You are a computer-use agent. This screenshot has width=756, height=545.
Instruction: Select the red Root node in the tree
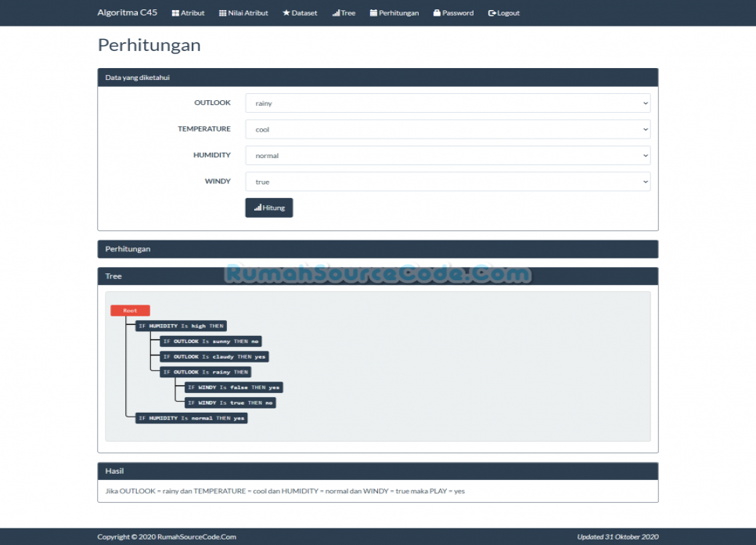[x=129, y=310]
